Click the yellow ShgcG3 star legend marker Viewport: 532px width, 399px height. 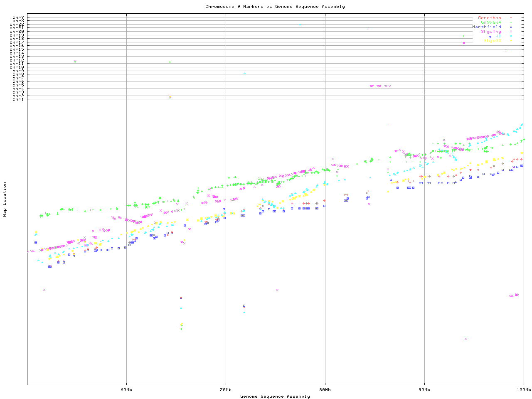coord(511,41)
